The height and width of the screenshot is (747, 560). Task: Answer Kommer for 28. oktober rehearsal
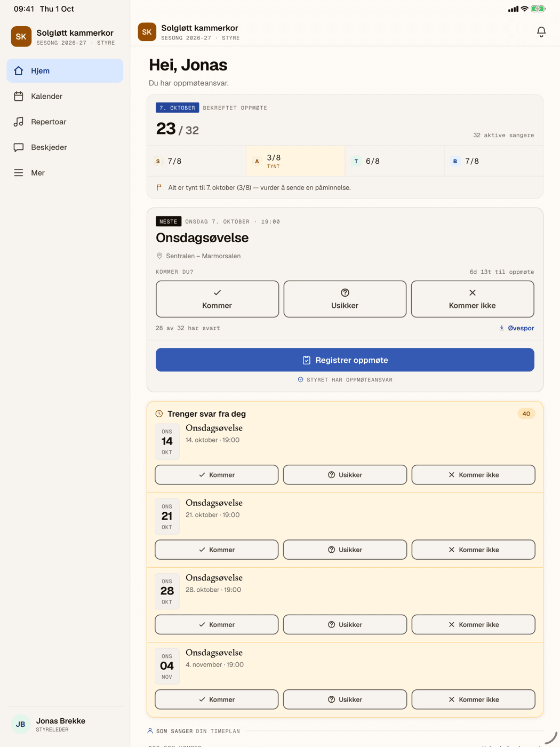[217, 624]
